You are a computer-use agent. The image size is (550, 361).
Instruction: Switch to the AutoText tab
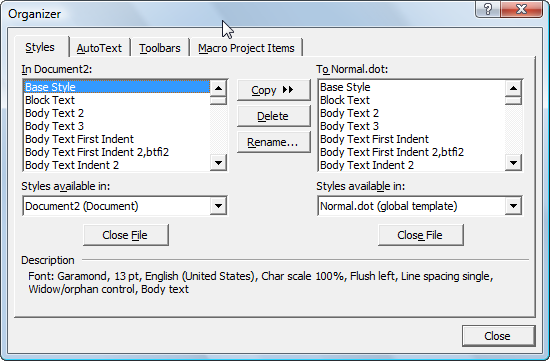click(99, 48)
